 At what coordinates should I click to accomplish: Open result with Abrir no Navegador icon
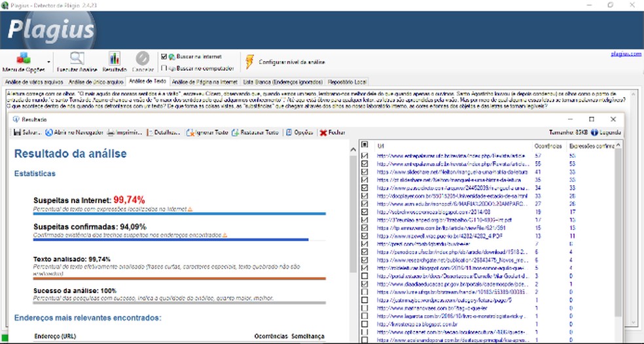pos(49,132)
